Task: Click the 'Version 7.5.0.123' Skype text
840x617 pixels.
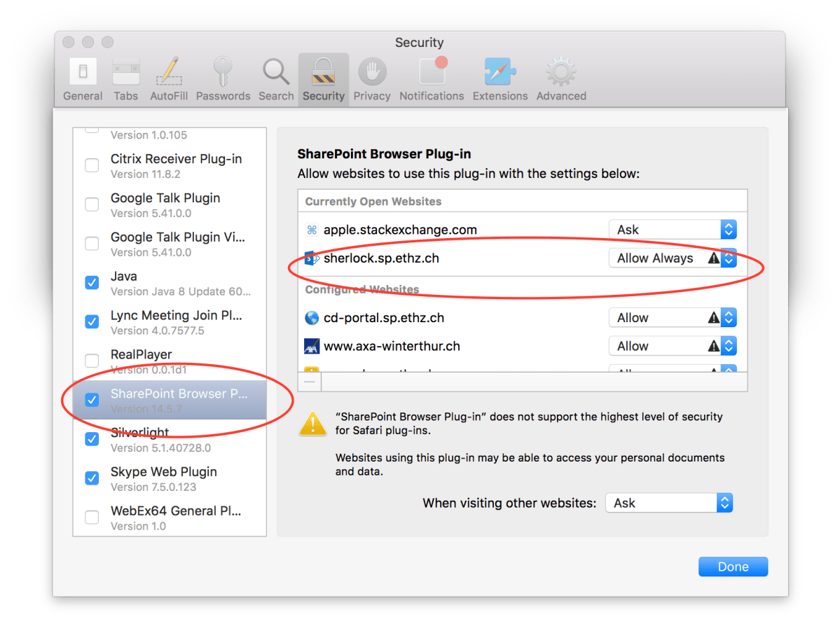Action: pos(153,487)
